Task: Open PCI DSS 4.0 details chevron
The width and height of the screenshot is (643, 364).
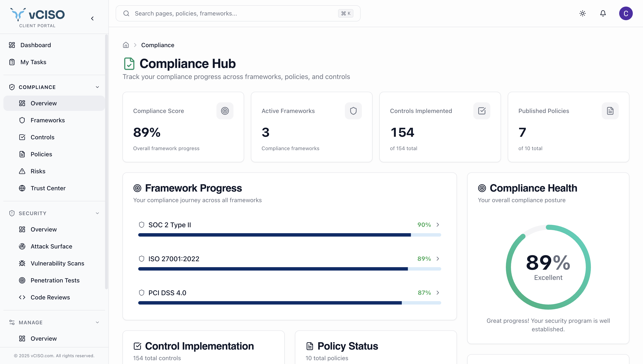Action: point(438,293)
